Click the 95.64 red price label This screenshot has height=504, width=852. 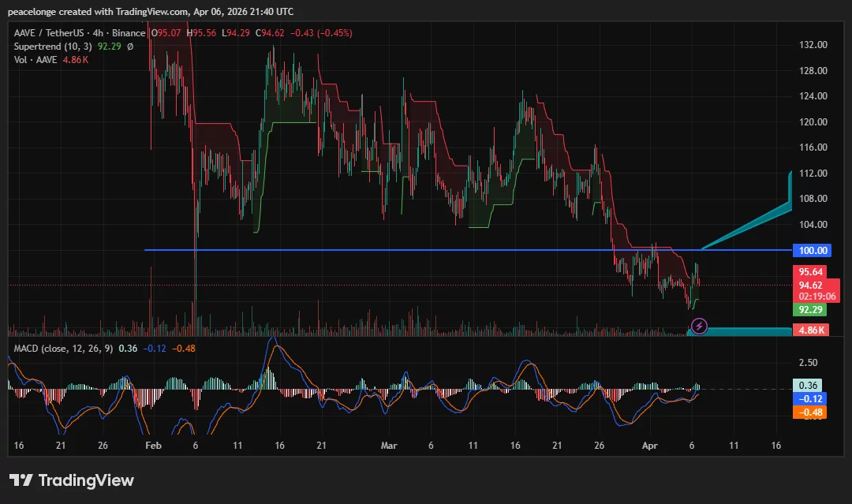coord(811,271)
